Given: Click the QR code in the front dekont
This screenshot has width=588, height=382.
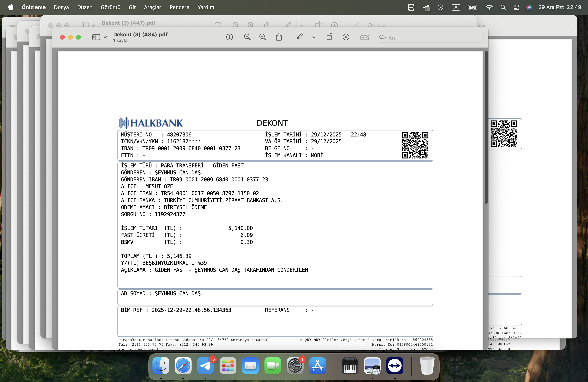Looking at the screenshot, I should coord(415,145).
